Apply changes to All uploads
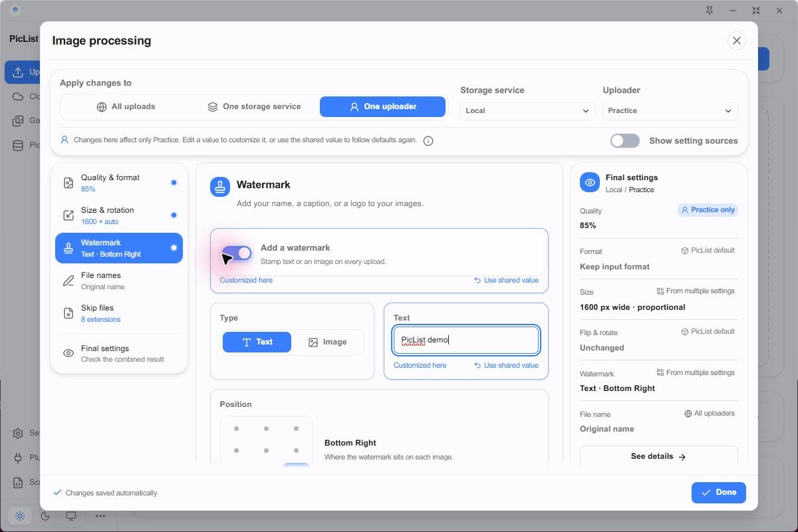This screenshot has height=532, width=798. tap(126, 106)
